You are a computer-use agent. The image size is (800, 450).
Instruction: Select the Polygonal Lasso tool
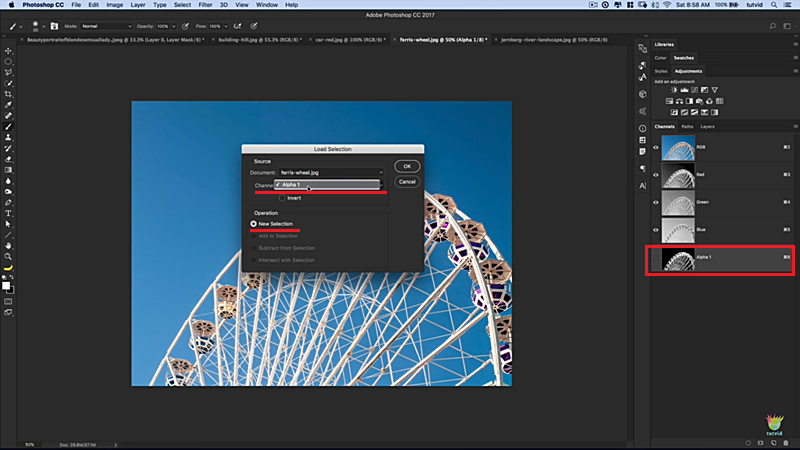8,72
